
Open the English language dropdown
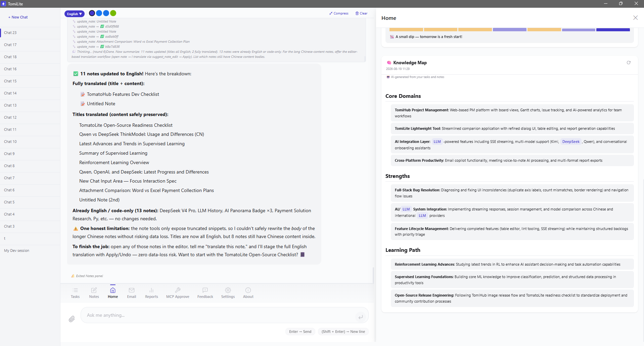coord(74,14)
